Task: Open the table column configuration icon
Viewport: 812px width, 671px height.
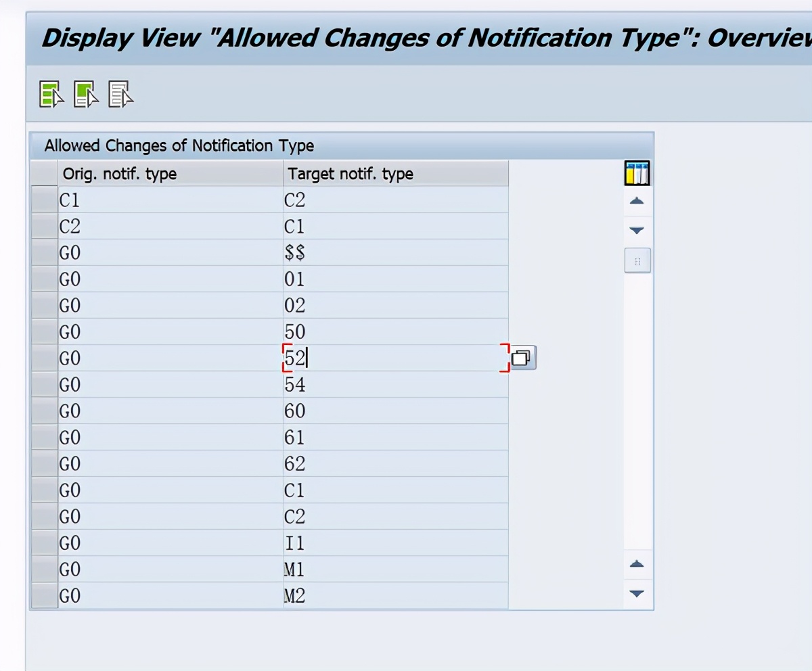Action: tap(637, 174)
